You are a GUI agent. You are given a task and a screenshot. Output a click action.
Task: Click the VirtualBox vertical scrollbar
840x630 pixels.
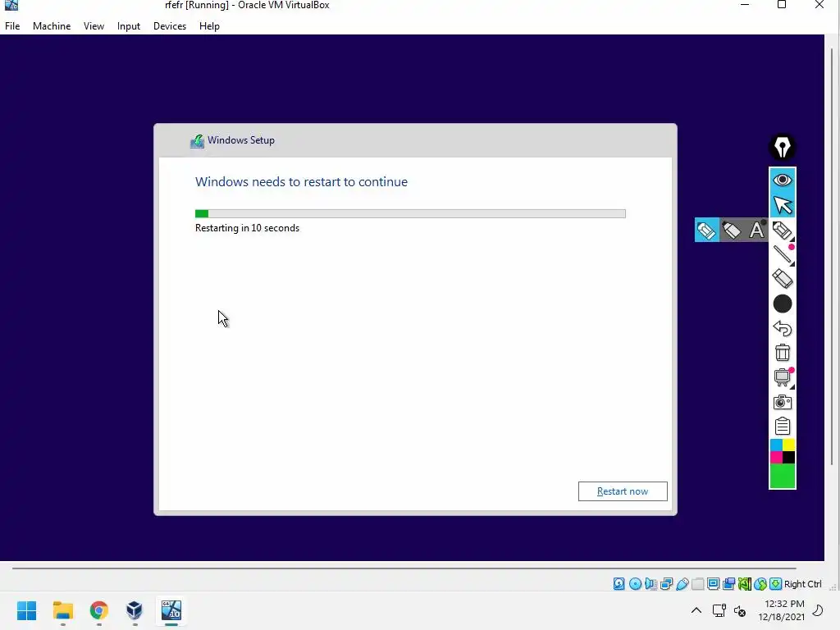[832, 257]
